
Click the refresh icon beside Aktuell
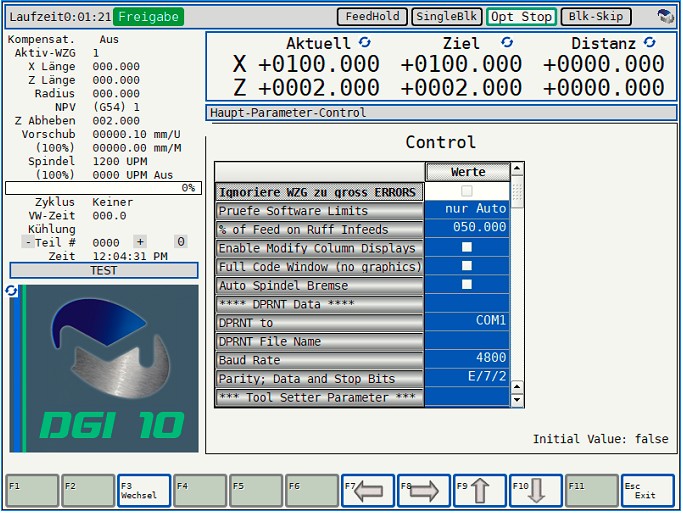[x=365, y=42]
